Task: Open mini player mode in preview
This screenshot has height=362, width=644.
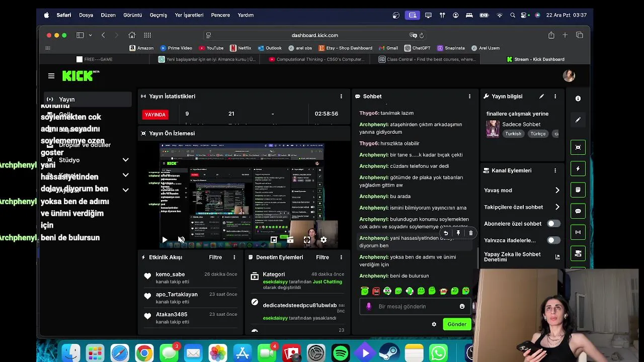Action: [x=274, y=240]
